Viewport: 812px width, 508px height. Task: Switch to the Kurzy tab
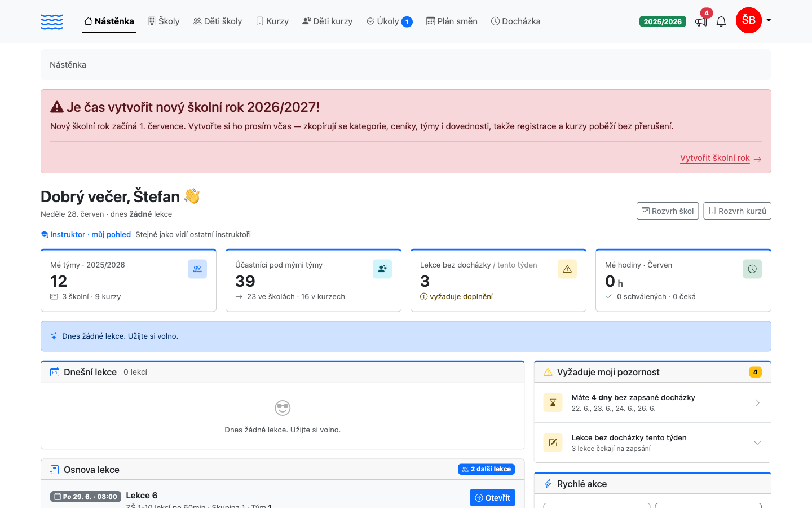tap(272, 21)
